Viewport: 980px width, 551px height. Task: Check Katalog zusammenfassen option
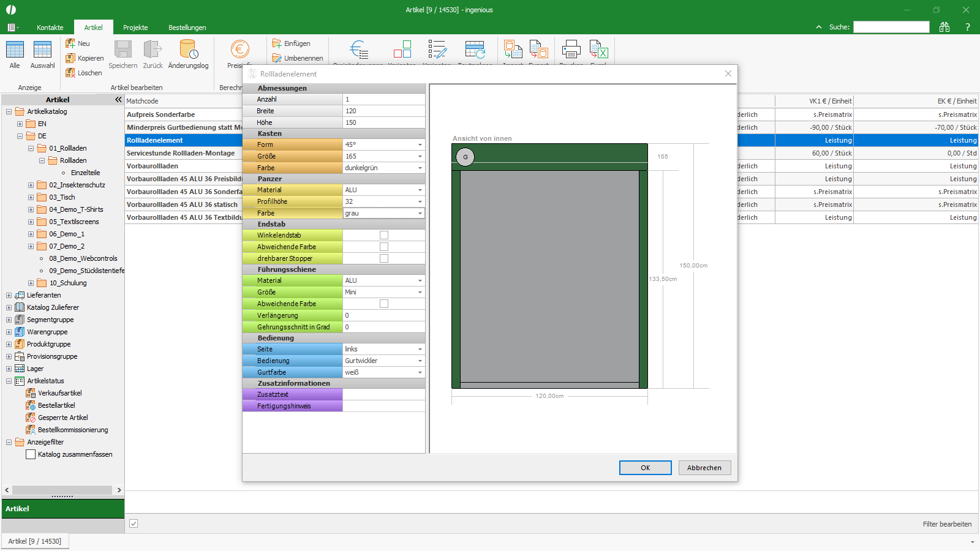(x=31, y=454)
